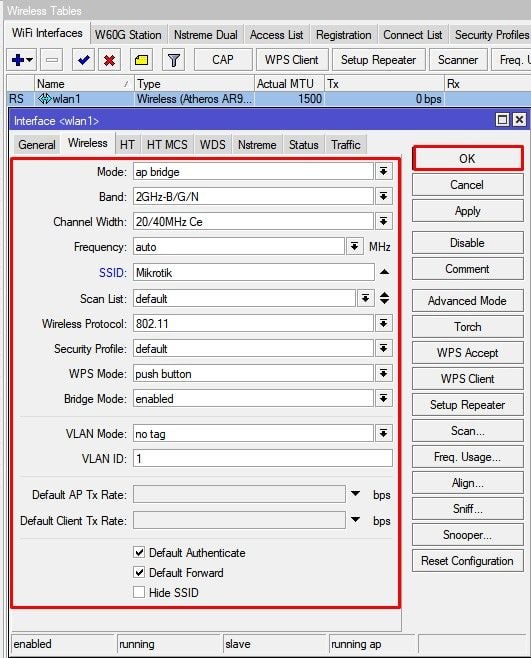Image resolution: width=531 pixels, height=658 pixels.
Task: Click the Comment button in the dialog
Action: click(x=467, y=269)
